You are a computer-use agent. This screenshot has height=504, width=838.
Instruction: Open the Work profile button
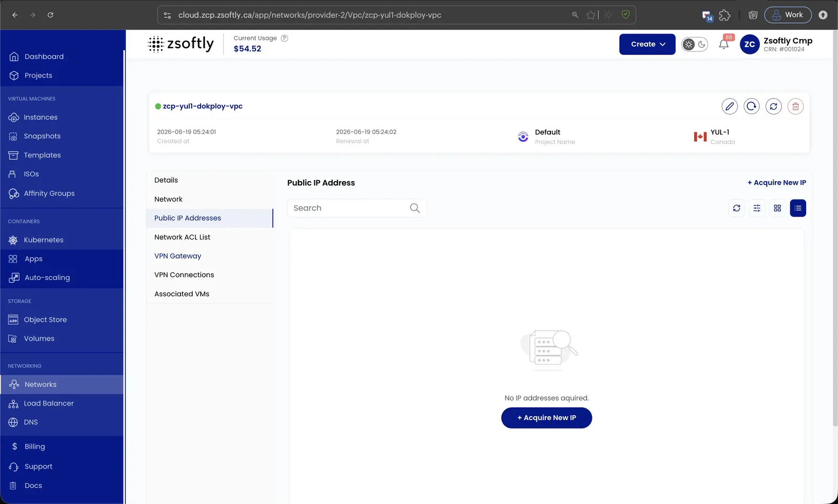(788, 15)
